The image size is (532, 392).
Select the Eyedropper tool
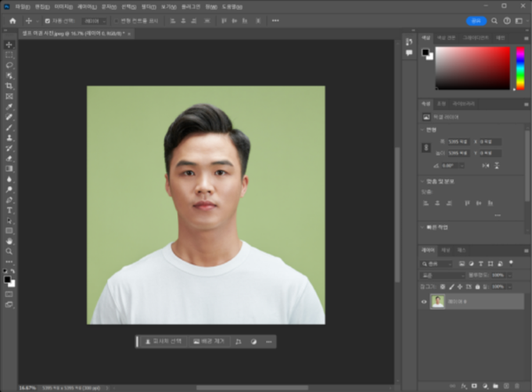click(x=10, y=106)
